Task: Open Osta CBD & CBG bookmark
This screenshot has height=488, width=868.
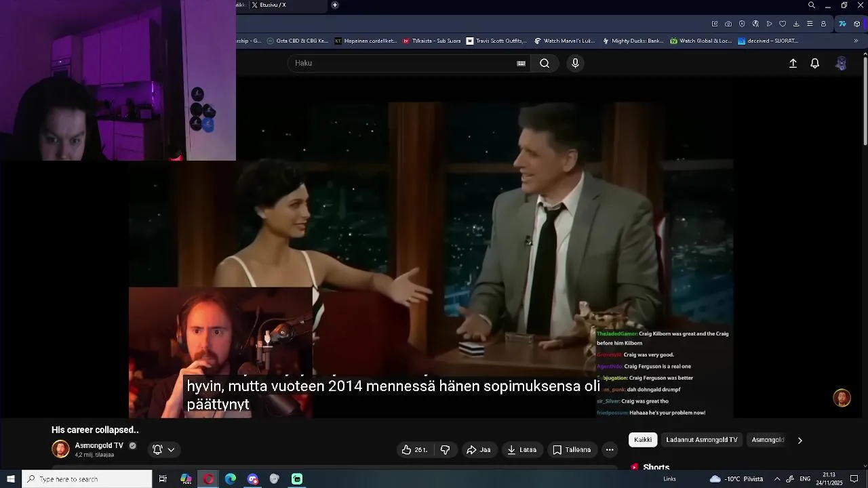Action: click(298, 41)
